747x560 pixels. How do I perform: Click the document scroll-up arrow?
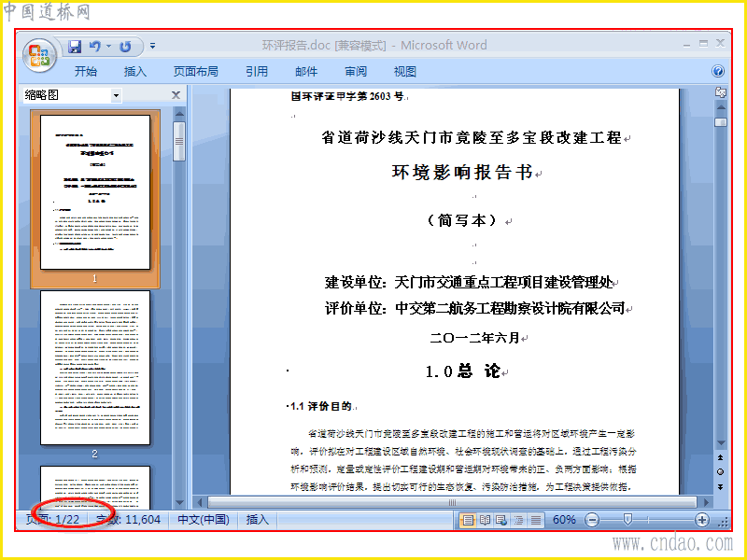tap(721, 107)
